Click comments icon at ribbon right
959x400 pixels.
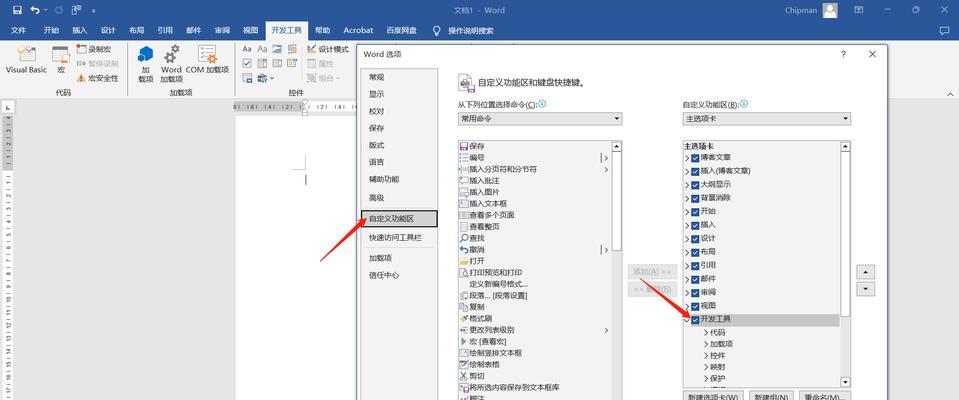coord(943,30)
